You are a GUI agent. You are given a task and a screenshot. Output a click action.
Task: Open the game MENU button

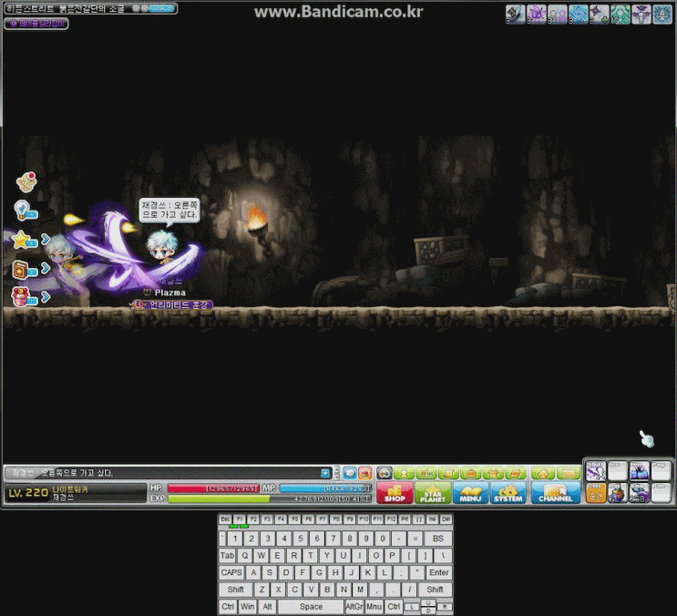[470, 493]
